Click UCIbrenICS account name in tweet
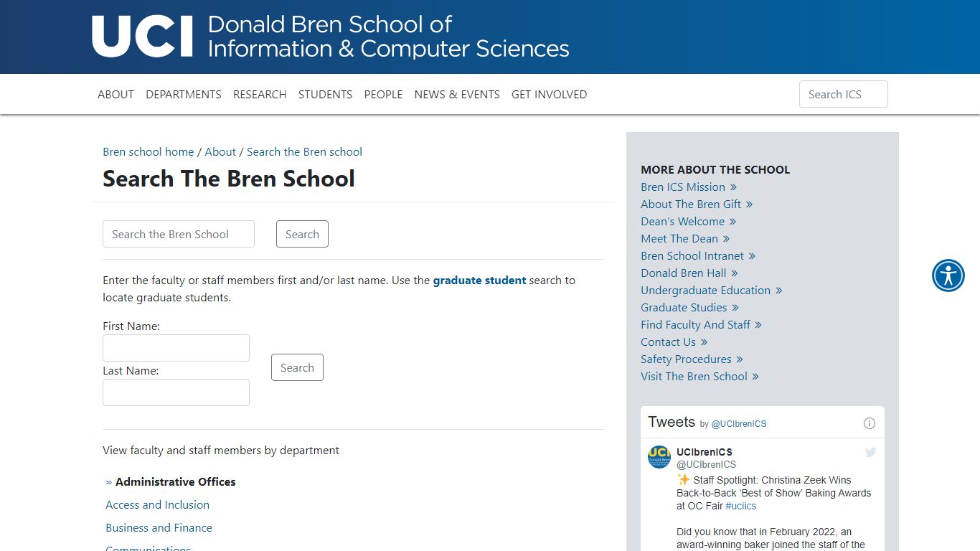The width and height of the screenshot is (980, 551). point(705,452)
